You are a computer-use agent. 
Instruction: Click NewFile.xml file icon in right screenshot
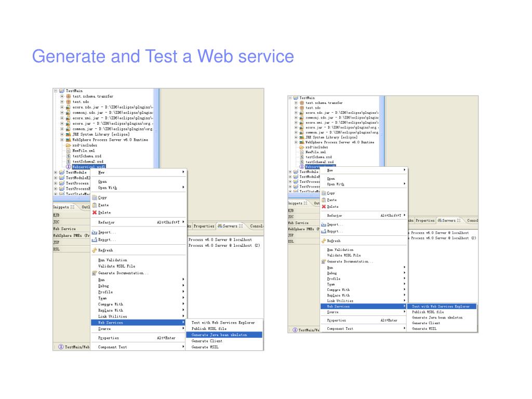pyautogui.click(x=302, y=152)
